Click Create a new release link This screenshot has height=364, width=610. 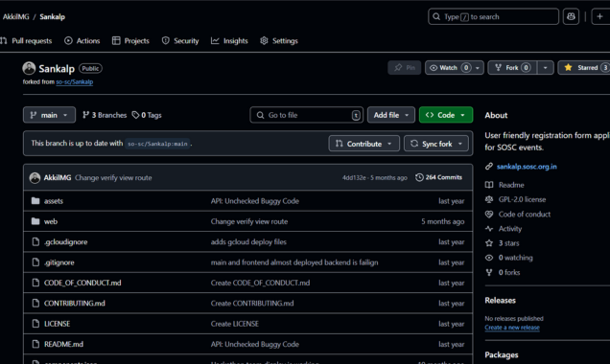pyautogui.click(x=512, y=328)
